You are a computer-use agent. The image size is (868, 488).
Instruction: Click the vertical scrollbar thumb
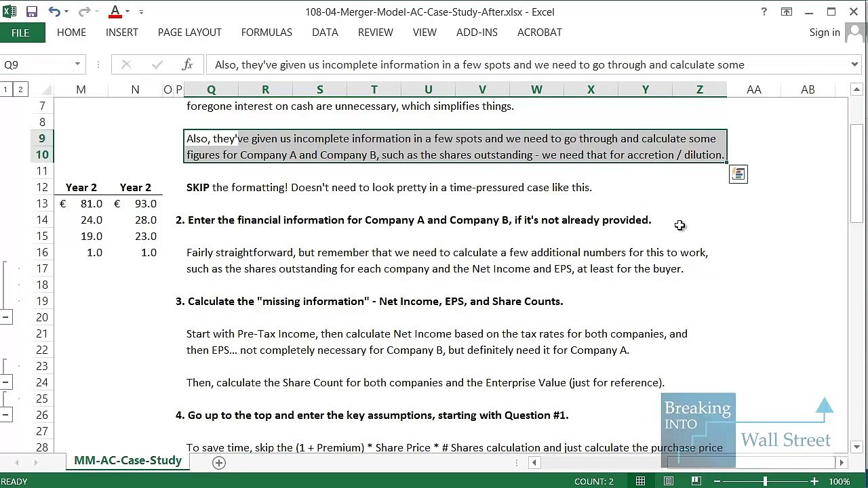click(x=857, y=174)
